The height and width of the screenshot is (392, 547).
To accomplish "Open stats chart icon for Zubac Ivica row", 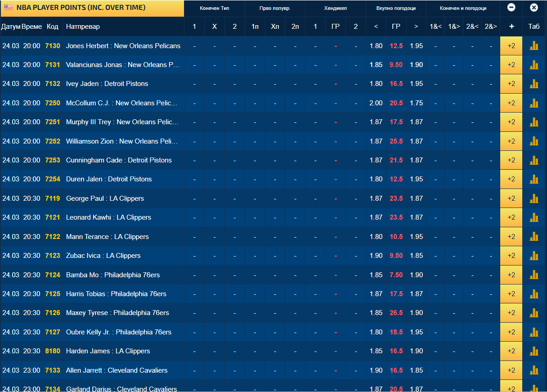I will 534,256.
